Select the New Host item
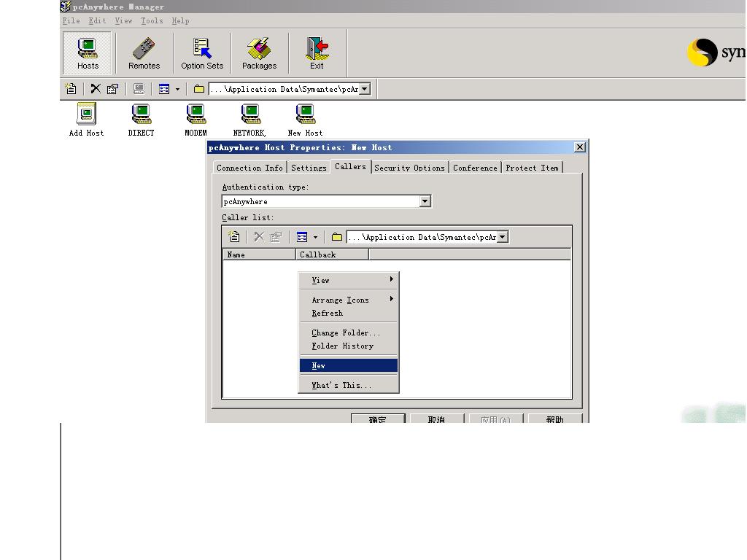The width and height of the screenshot is (747, 560). click(305, 120)
